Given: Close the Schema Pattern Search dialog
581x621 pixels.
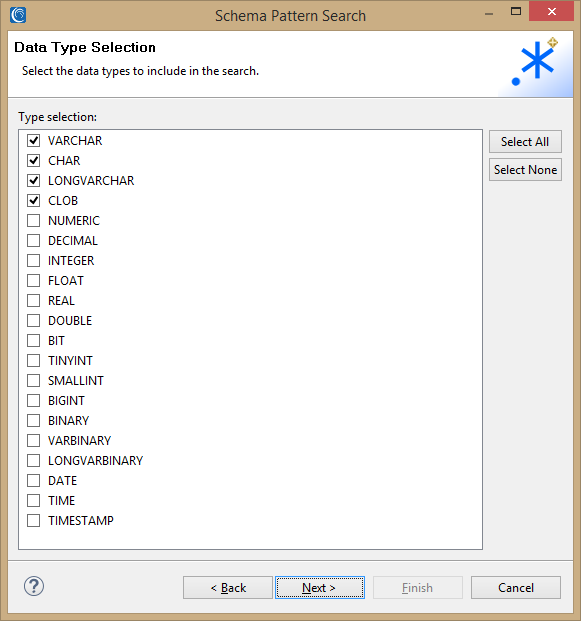Looking at the screenshot, I should [551, 11].
